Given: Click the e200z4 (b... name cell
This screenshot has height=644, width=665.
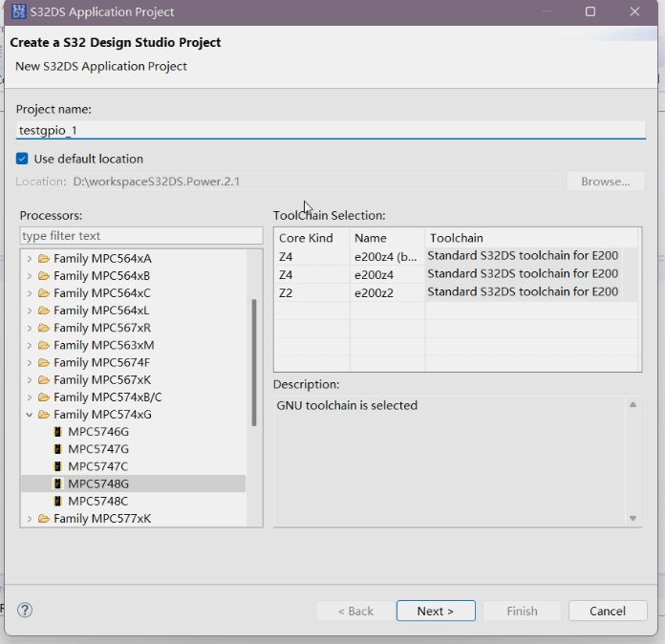Looking at the screenshot, I should pos(387,257).
